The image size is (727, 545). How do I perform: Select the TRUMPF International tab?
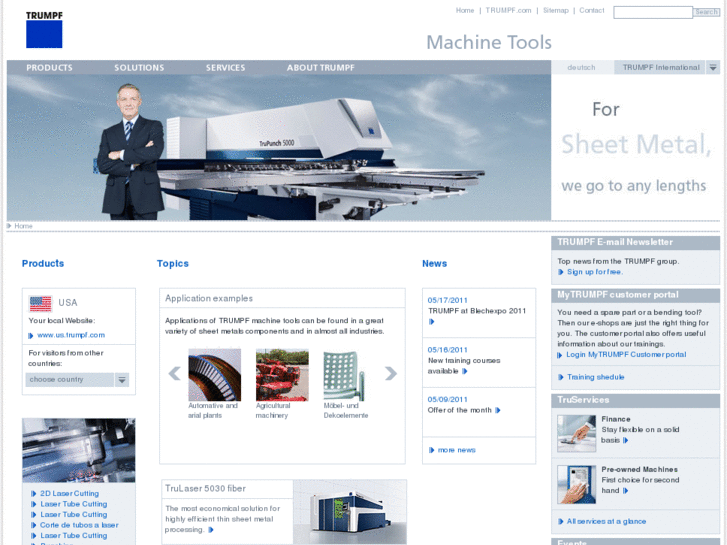[x=661, y=68]
